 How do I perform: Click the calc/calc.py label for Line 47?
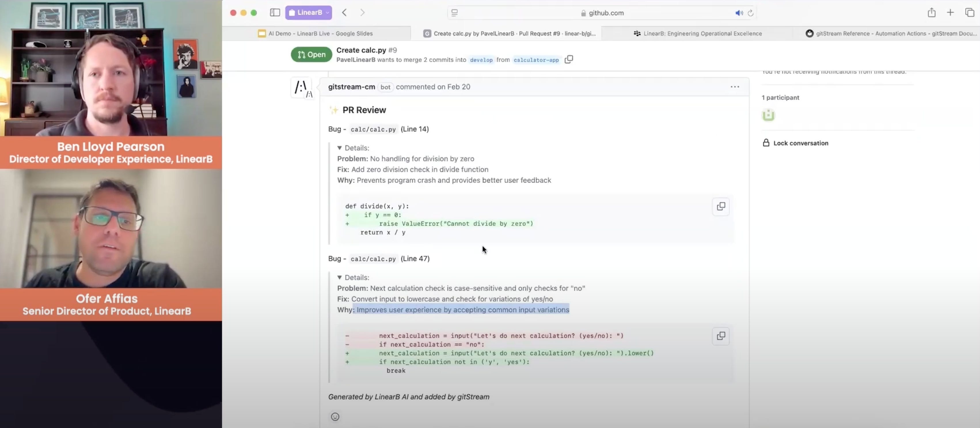[373, 259]
